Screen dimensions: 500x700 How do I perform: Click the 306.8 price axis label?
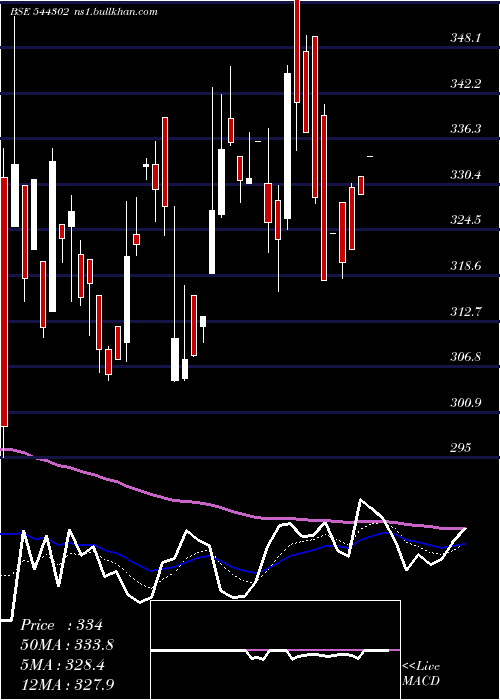click(x=466, y=357)
